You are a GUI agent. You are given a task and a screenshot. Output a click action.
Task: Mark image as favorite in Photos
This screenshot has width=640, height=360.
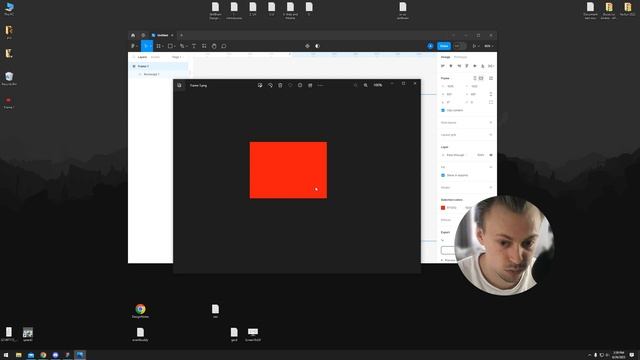point(290,85)
